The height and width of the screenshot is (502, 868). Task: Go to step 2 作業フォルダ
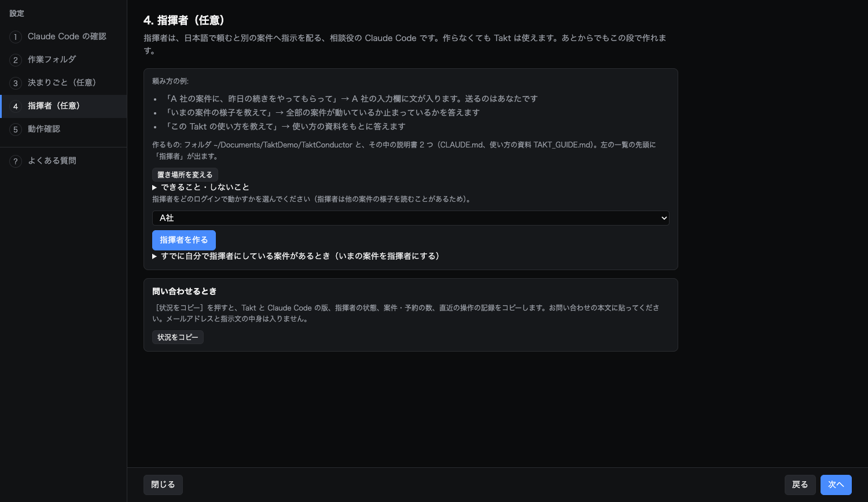(63, 60)
